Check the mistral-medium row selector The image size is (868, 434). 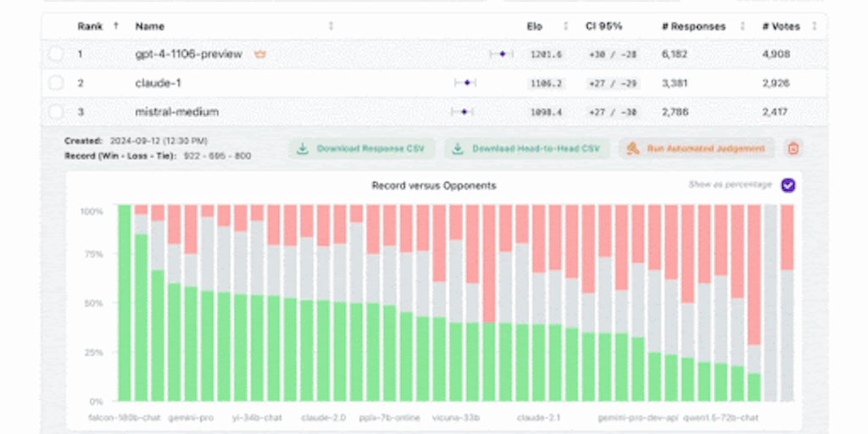coord(56,111)
